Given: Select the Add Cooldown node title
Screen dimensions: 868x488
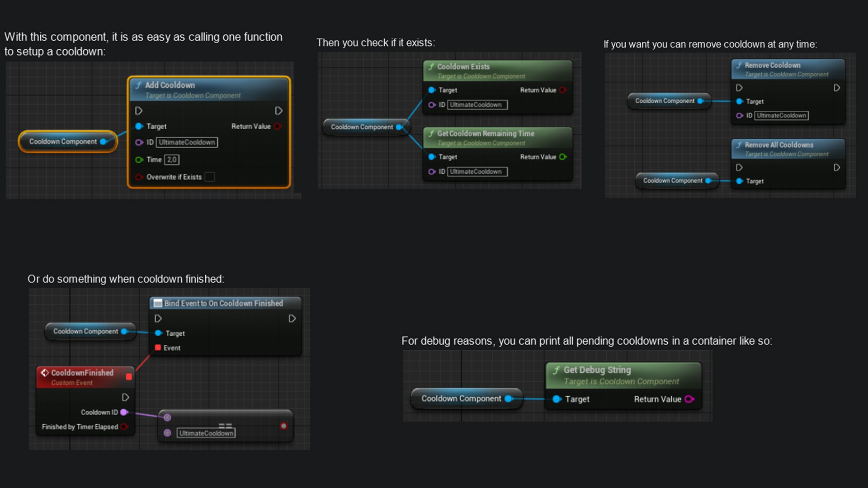Looking at the screenshot, I should click(170, 85).
